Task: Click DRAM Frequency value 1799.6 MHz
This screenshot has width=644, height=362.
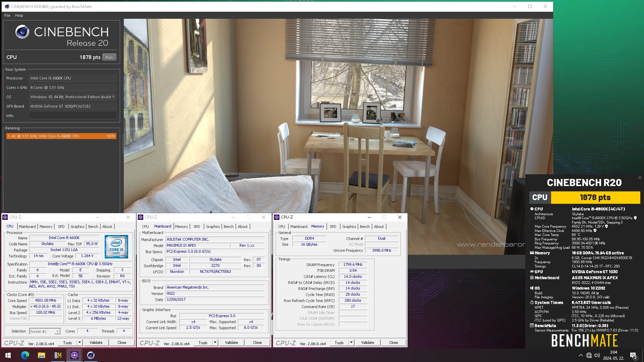Action: tap(353, 264)
